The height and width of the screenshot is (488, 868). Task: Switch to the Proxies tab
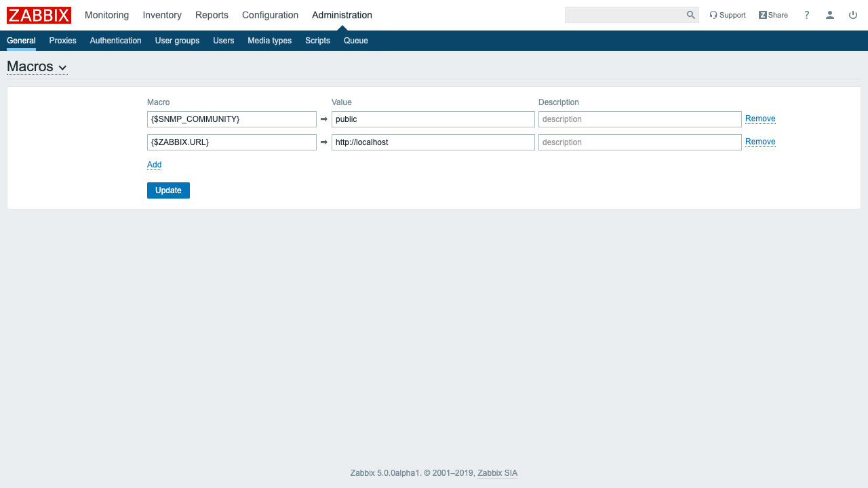tap(62, 41)
